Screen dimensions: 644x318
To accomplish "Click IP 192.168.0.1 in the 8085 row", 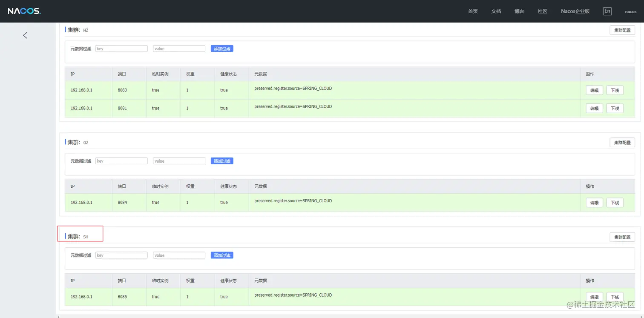I will click(81, 297).
